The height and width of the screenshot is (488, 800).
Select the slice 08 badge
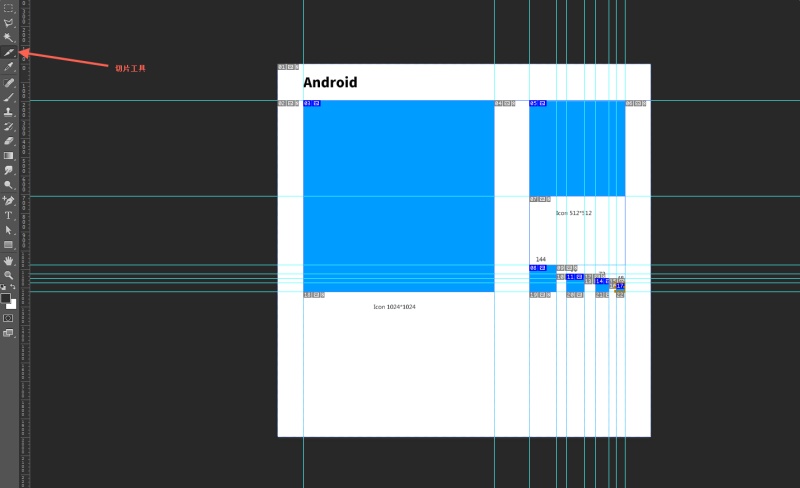click(x=538, y=268)
